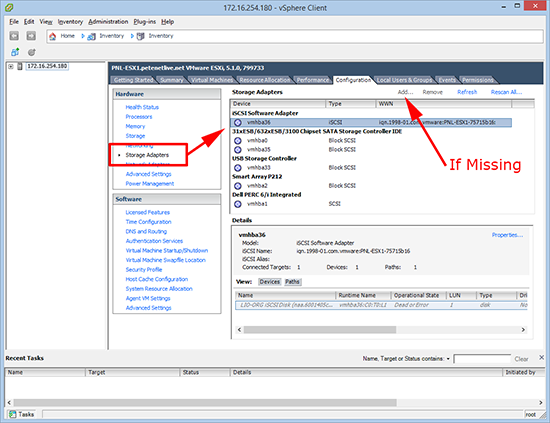Viewport: 550px width, 423px height.
Task: Open Time Configuration link
Action: click(148, 222)
